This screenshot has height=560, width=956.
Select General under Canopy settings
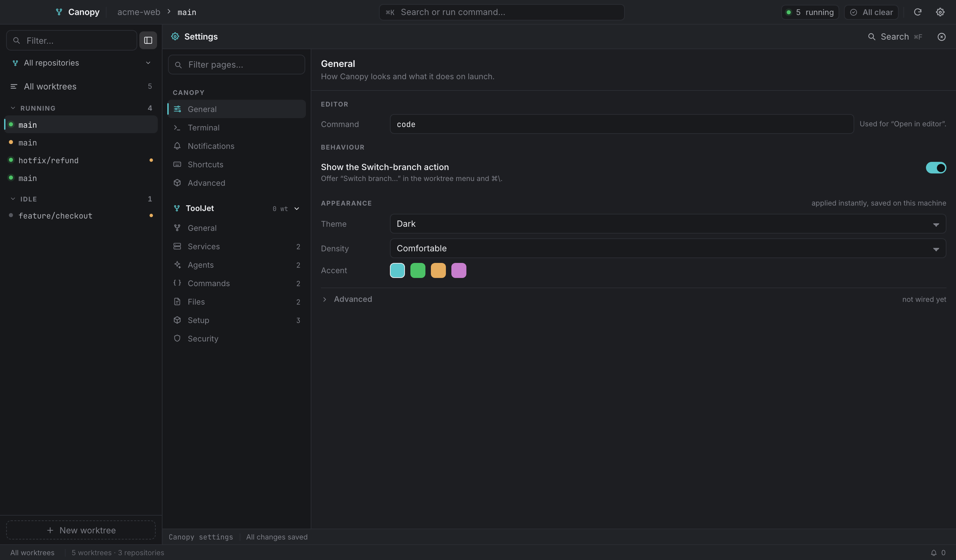tap(237, 109)
